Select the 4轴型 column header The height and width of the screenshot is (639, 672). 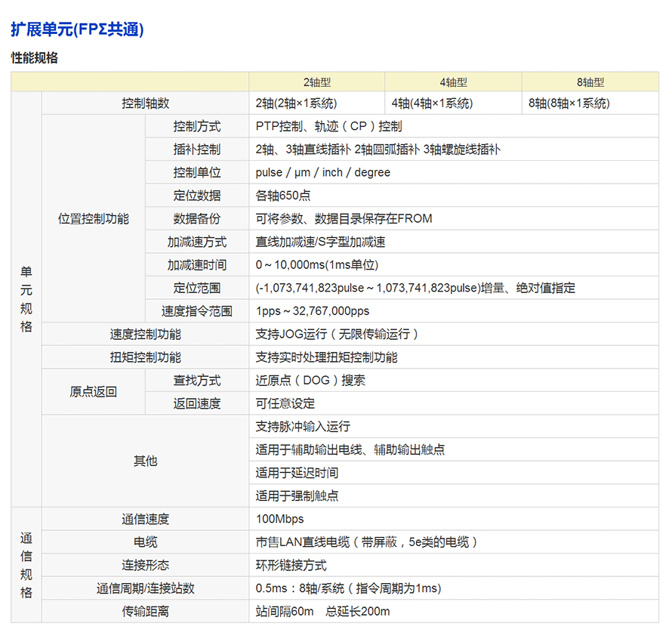[x=453, y=82]
